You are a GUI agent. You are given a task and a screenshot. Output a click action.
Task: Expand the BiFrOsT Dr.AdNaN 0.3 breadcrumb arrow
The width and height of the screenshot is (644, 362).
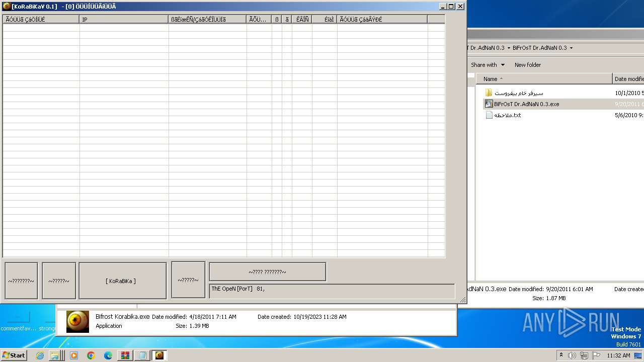pyautogui.click(x=571, y=48)
